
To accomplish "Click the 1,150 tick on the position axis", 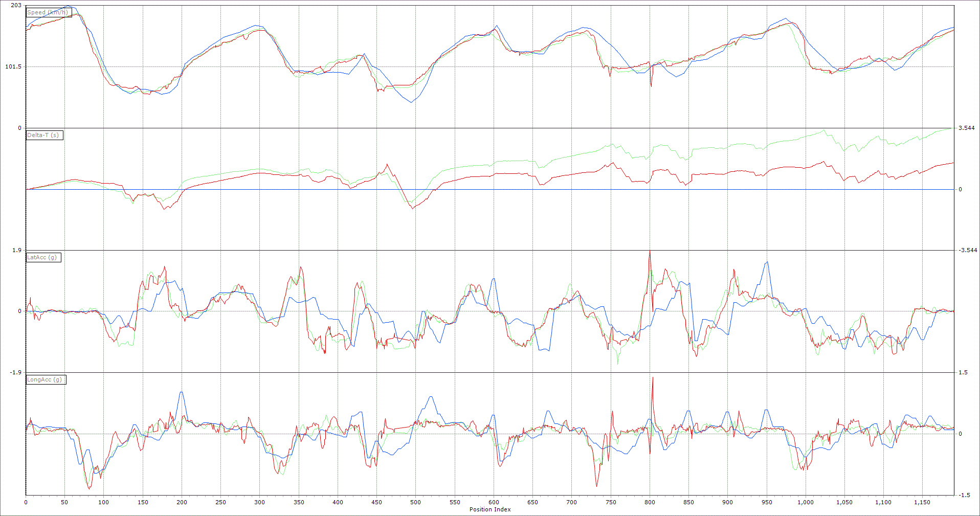I will 922,502.
